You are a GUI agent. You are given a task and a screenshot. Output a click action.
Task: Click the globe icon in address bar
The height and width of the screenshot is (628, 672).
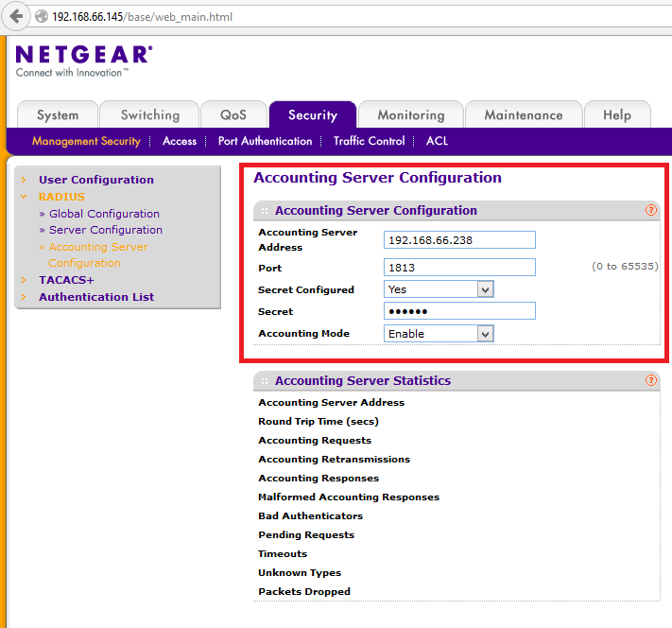click(41, 17)
